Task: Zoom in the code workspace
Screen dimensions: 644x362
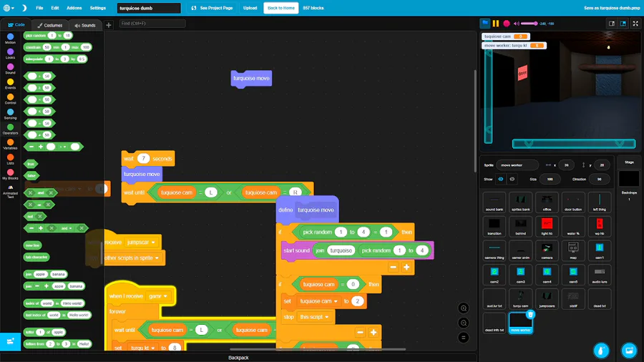Action: pos(463,308)
